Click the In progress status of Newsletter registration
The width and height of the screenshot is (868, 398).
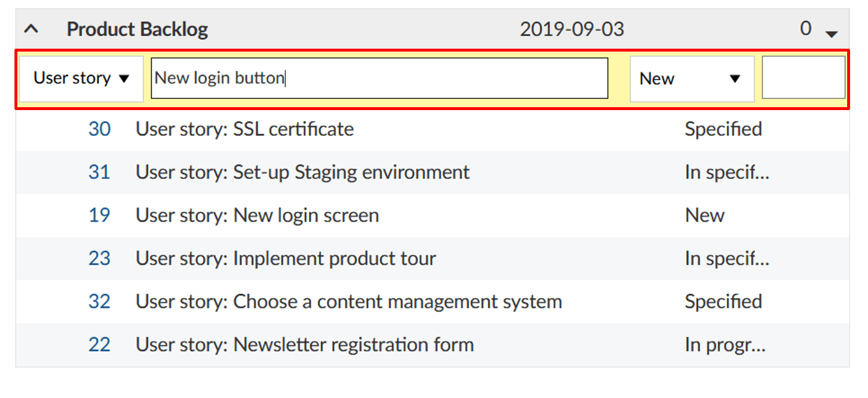[x=725, y=344]
